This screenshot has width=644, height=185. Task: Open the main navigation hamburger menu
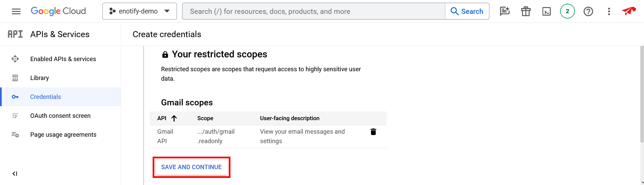click(16, 11)
